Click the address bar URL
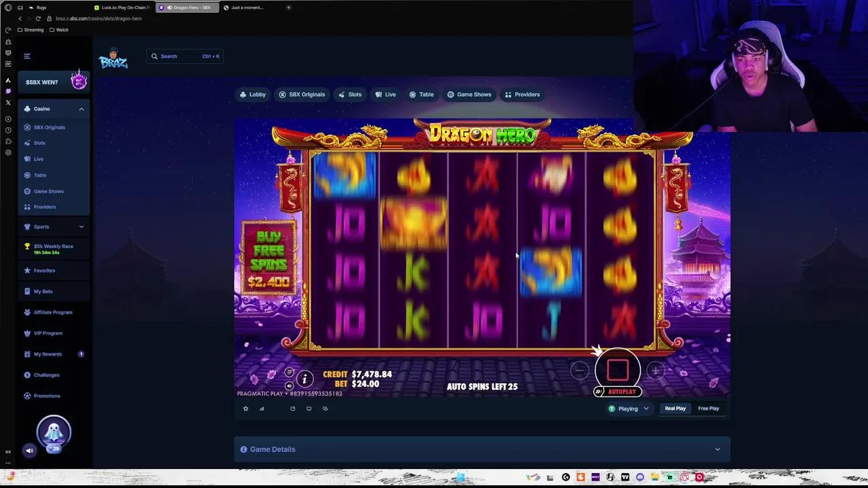The height and width of the screenshot is (488, 868). (98, 18)
